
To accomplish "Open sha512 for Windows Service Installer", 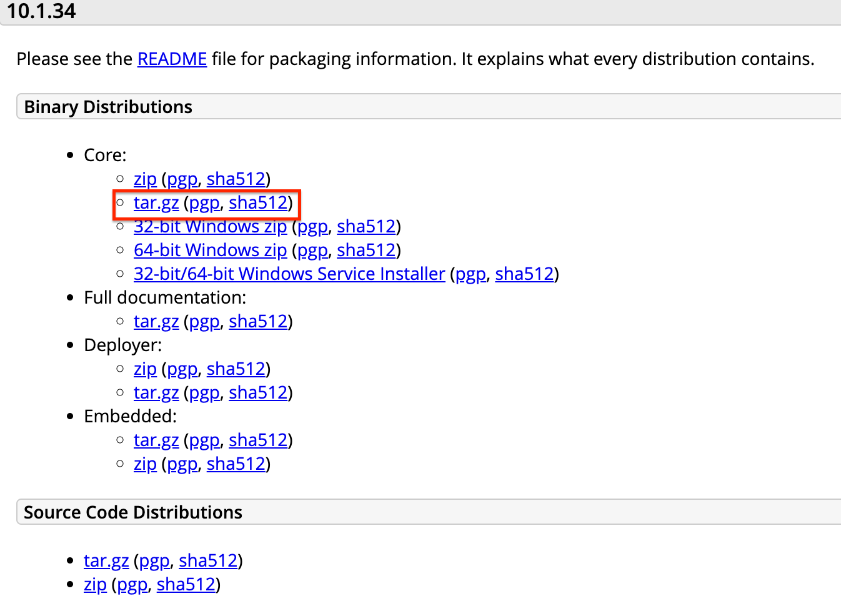I will 524,274.
